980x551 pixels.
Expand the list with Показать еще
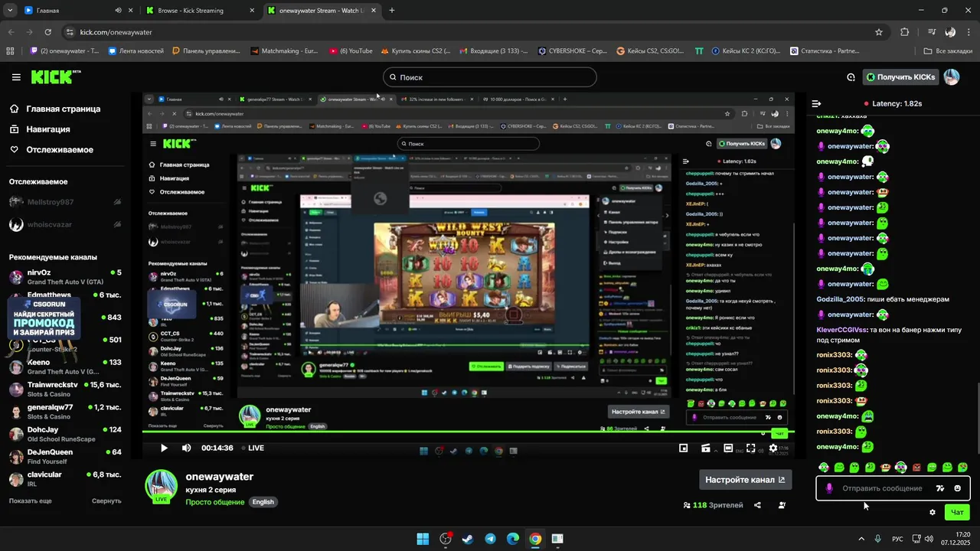(x=31, y=500)
